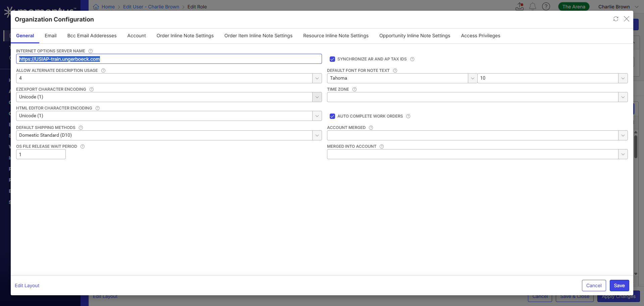Click the Home icon in breadcrumb
The width and height of the screenshot is (644, 306).
96,7
